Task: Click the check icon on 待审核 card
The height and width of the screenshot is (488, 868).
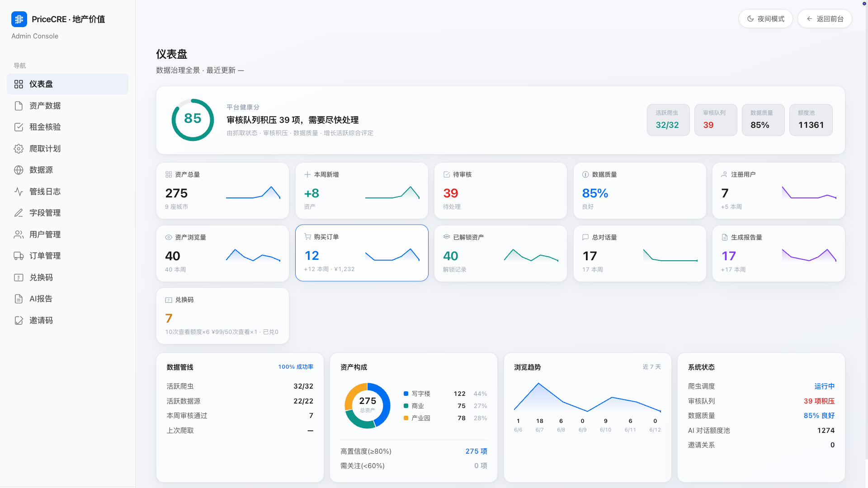Action: (x=447, y=174)
